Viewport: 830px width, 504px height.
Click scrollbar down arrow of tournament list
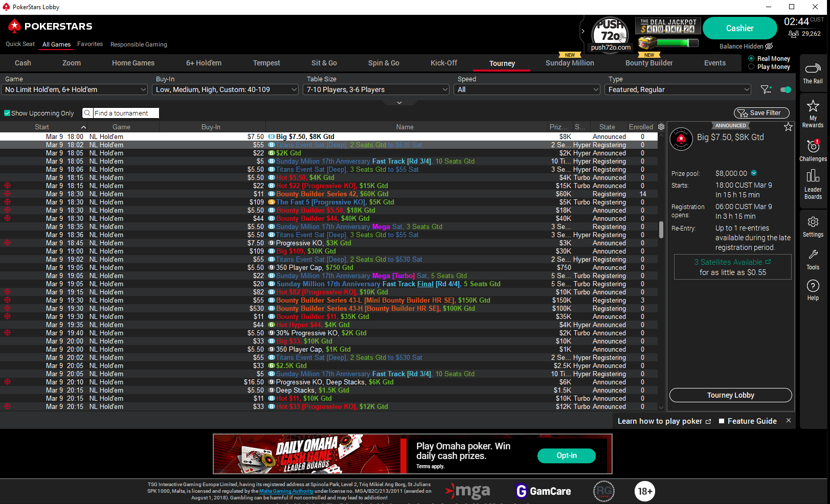coord(661,407)
